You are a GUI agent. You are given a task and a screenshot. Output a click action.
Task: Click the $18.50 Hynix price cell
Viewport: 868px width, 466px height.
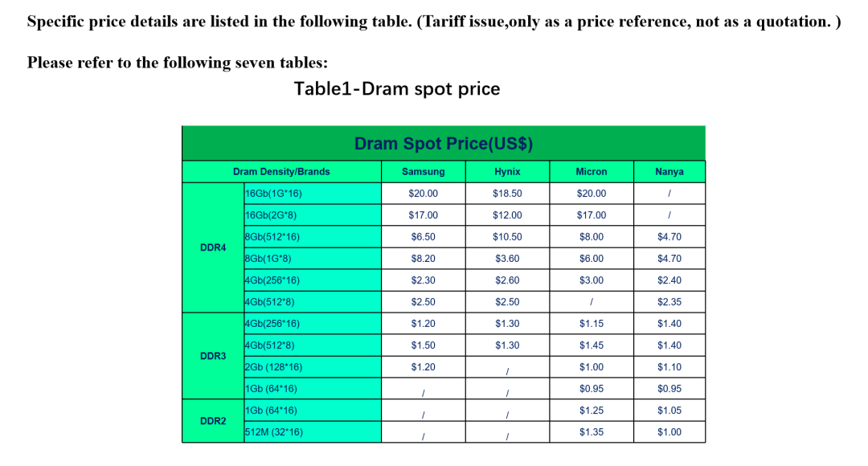[x=508, y=193]
